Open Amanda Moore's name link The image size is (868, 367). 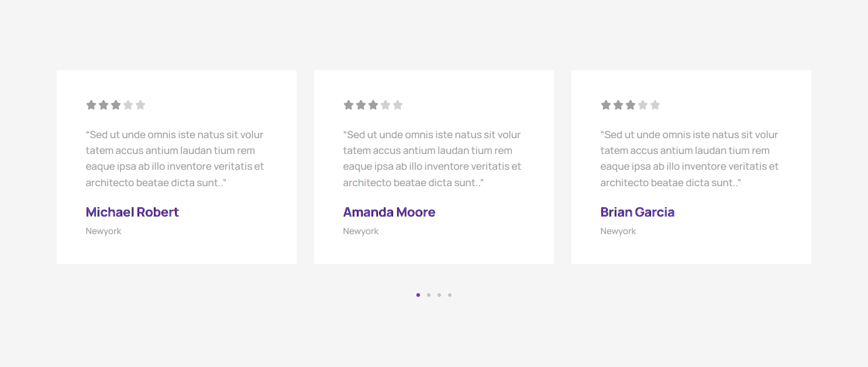click(389, 212)
